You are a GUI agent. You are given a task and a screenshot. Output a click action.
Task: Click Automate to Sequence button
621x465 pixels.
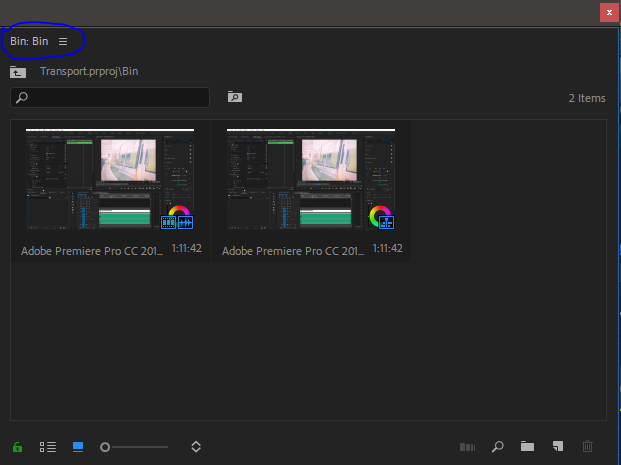(x=467, y=447)
